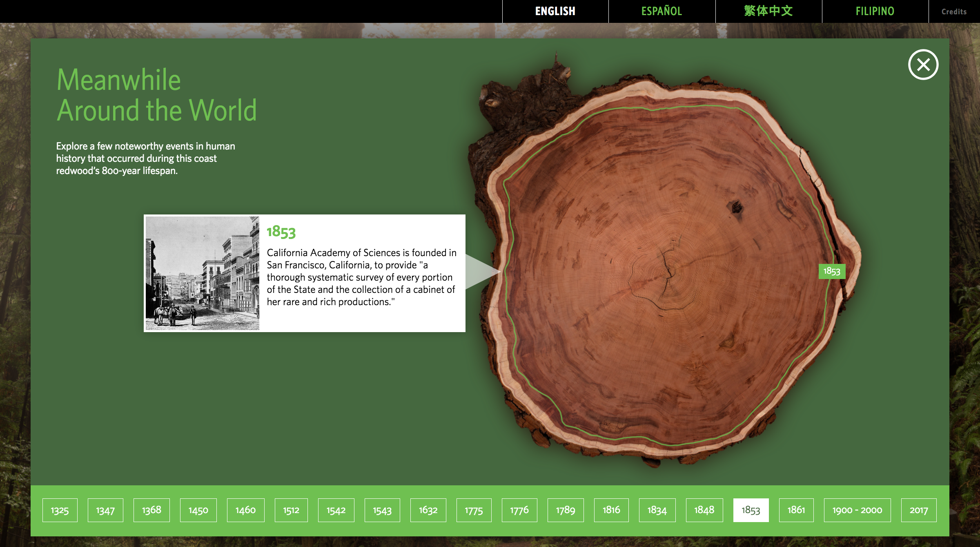
Task: Click the San Francisco street engraving thumbnail
Action: coord(203,273)
